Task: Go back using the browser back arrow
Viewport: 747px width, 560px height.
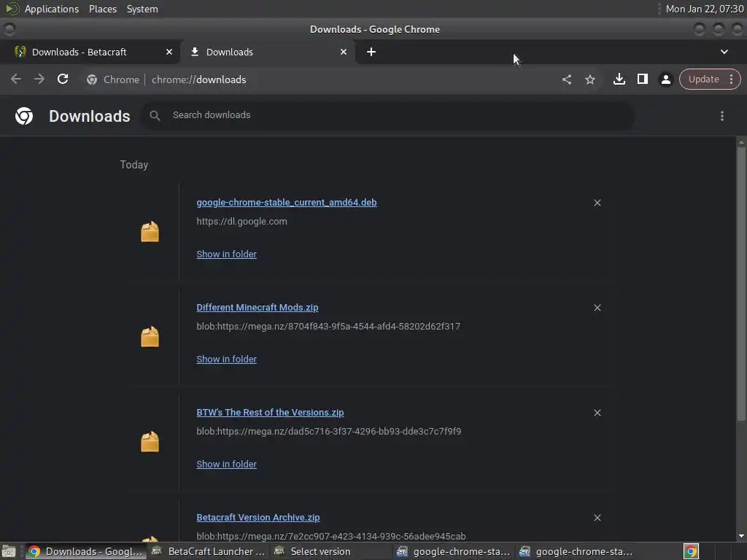Action: (x=16, y=79)
